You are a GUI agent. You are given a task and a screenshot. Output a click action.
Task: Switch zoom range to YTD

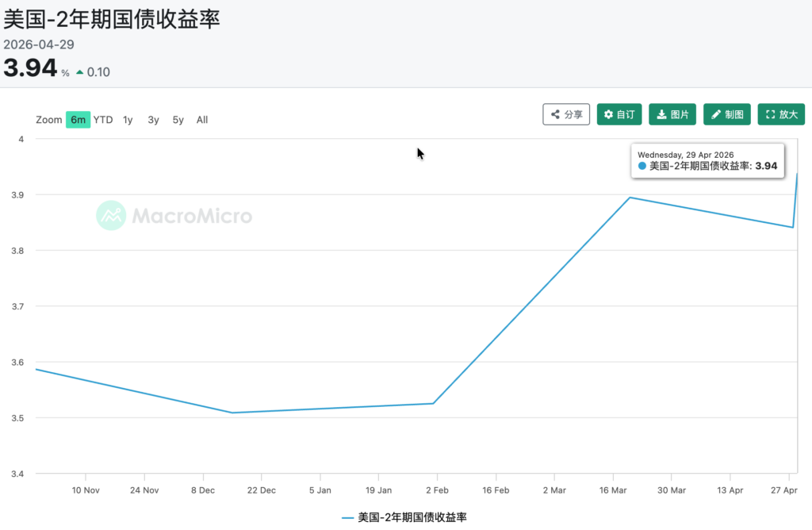coord(103,120)
